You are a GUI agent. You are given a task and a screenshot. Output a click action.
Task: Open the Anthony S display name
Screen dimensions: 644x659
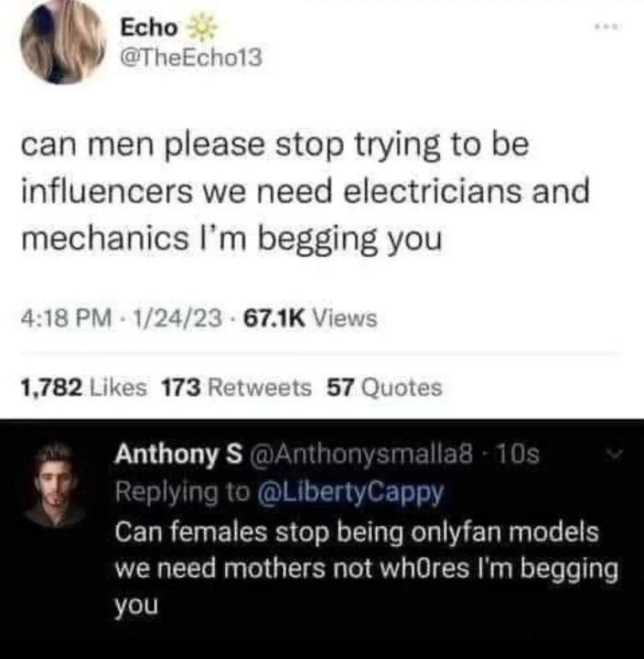pos(179,455)
